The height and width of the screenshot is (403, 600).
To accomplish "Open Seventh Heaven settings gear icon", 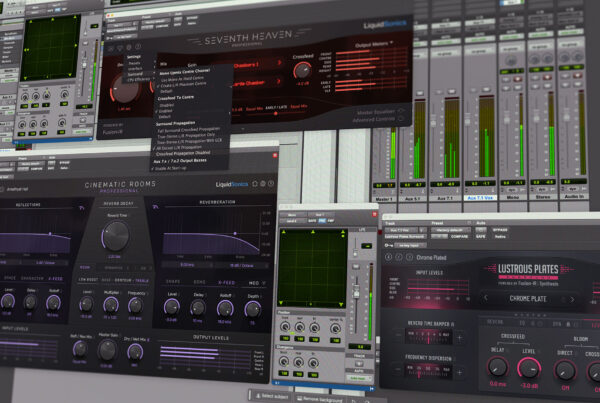I will coord(129,47).
